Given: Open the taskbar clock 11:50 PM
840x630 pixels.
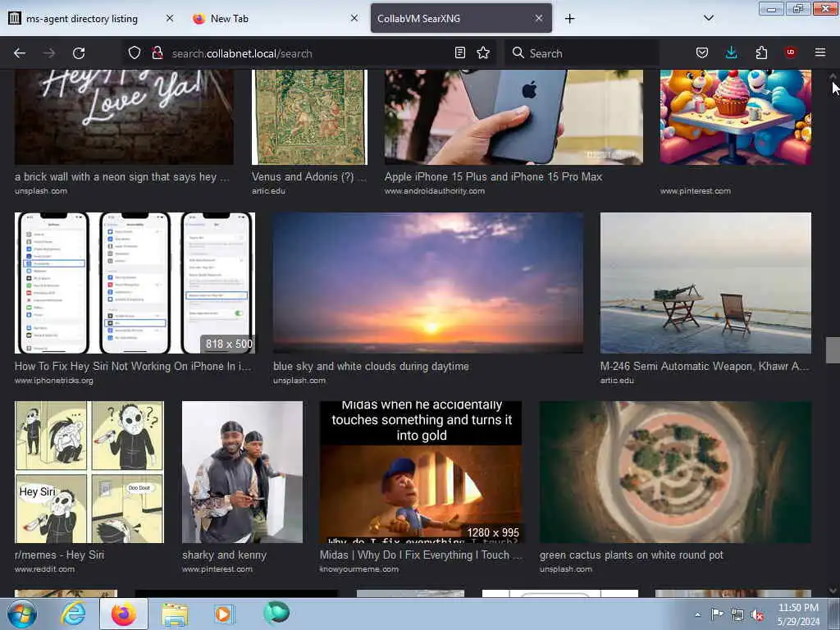Looking at the screenshot, I should pos(798,614).
